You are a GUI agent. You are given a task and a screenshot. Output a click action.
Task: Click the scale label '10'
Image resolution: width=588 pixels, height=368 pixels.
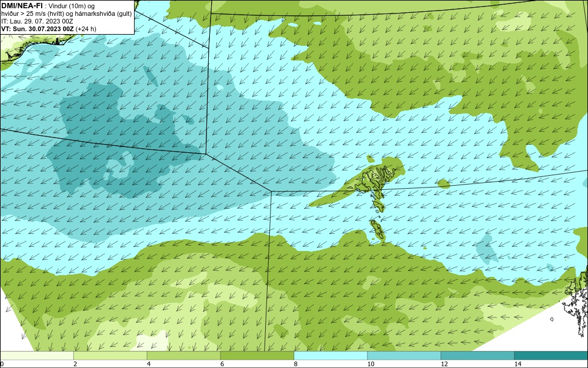tap(371, 364)
